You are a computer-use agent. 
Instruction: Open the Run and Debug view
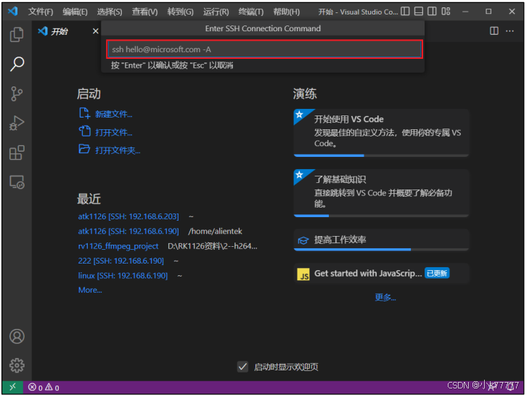tap(17, 123)
